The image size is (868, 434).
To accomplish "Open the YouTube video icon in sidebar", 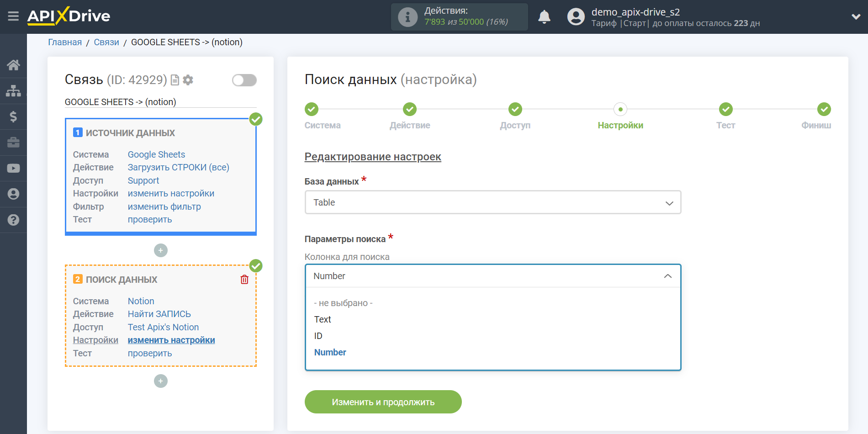I will pos(13,168).
